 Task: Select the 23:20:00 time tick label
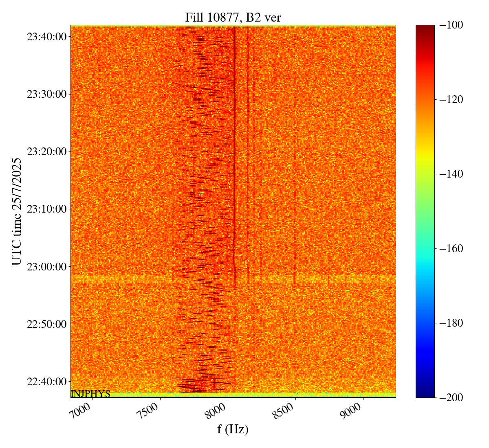pos(46,152)
